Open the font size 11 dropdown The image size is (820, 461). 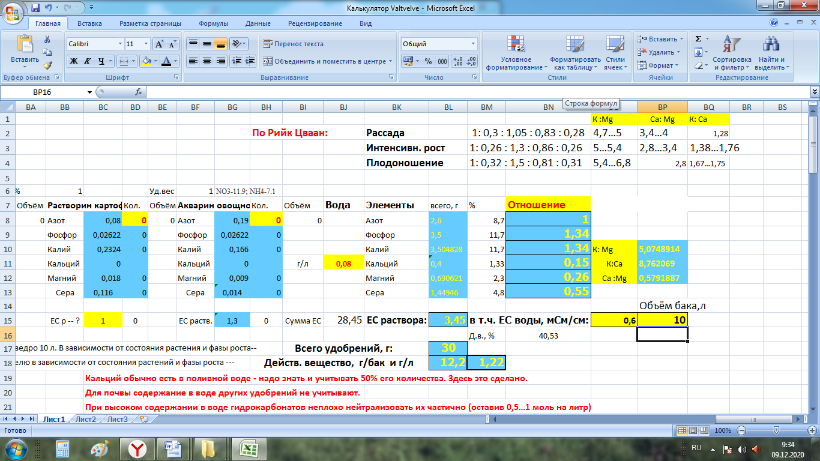tap(146, 44)
